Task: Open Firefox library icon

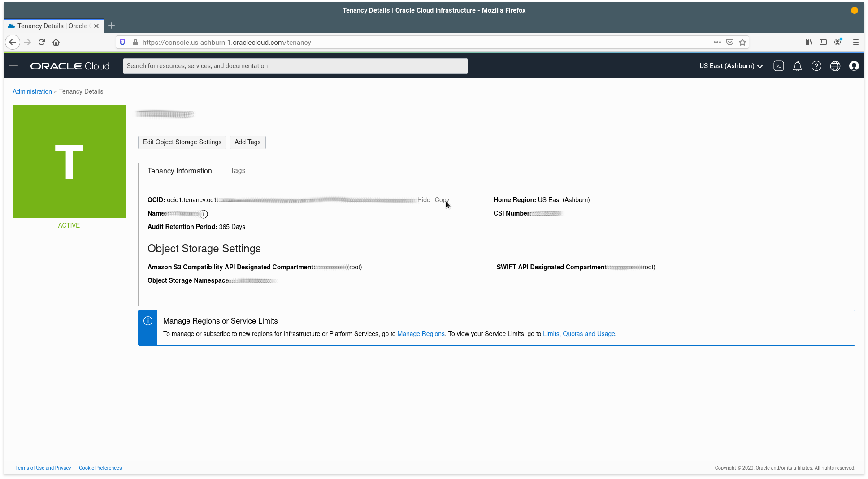Action: click(809, 42)
